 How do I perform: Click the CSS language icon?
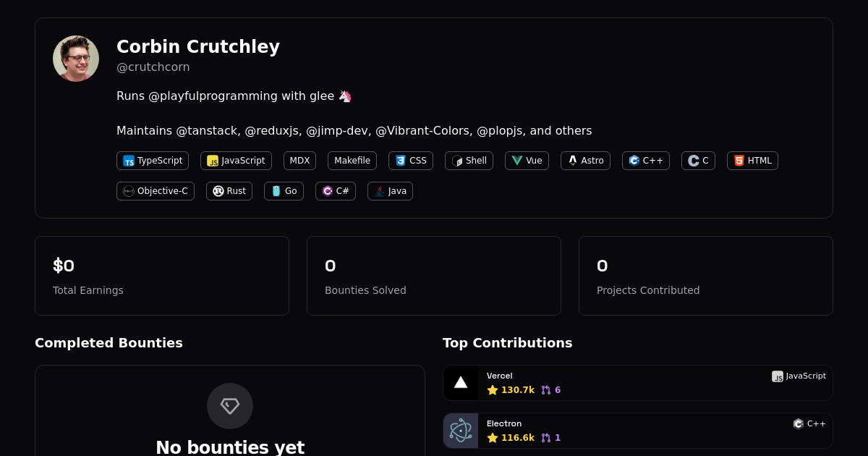(401, 161)
